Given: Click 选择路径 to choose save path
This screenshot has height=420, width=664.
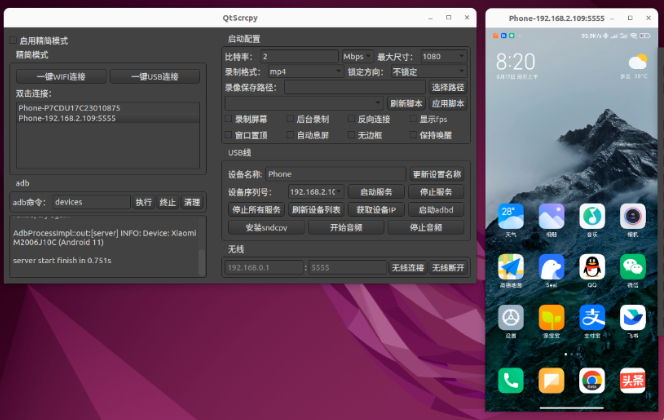Looking at the screenshot, I should (448, 87).
